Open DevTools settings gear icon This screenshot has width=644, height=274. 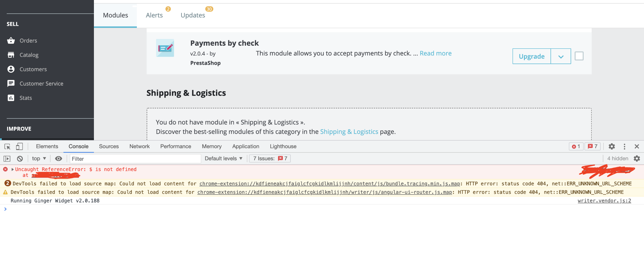(x=612, y=146)
